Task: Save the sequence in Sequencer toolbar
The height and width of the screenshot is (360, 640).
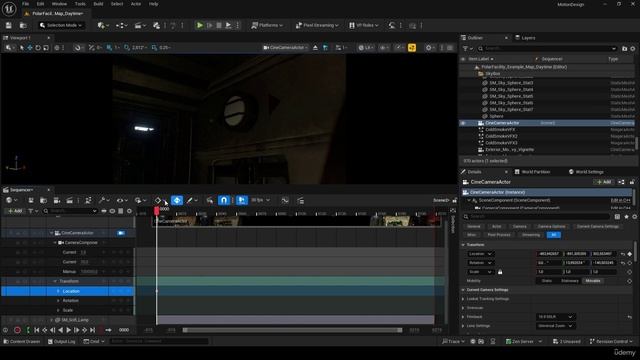Action: coord(31,200)
